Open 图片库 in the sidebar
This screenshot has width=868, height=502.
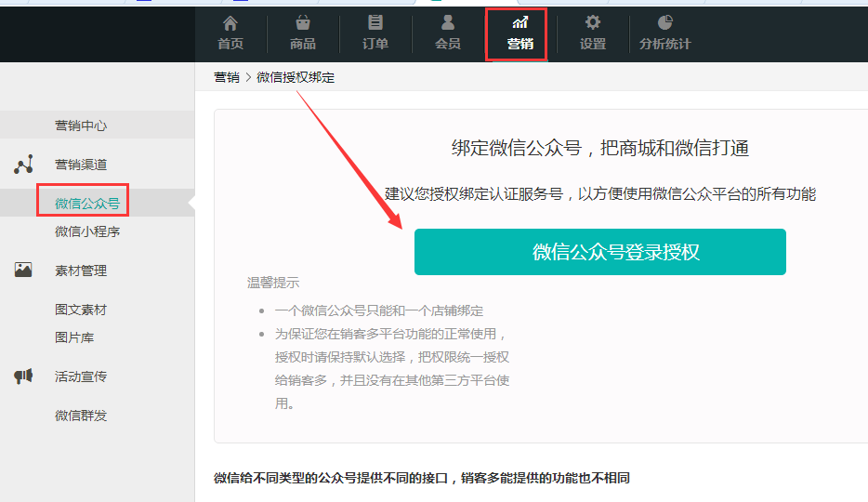point(74,337)
